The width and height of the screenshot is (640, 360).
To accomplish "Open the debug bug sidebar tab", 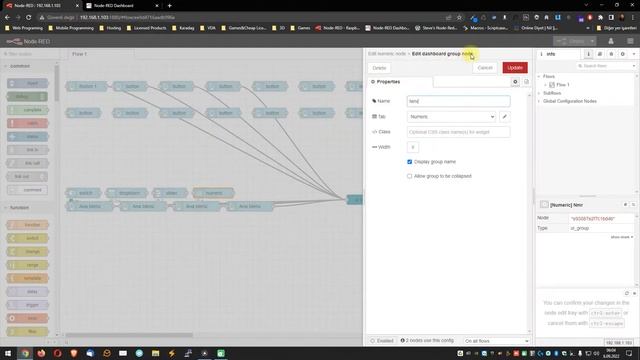I will 611,54.
